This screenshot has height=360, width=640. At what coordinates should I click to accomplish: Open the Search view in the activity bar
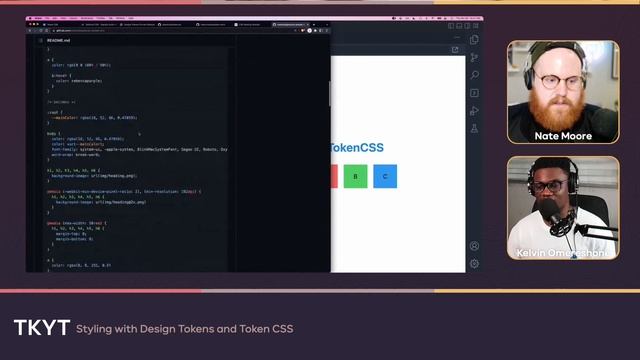click(474, 75)
